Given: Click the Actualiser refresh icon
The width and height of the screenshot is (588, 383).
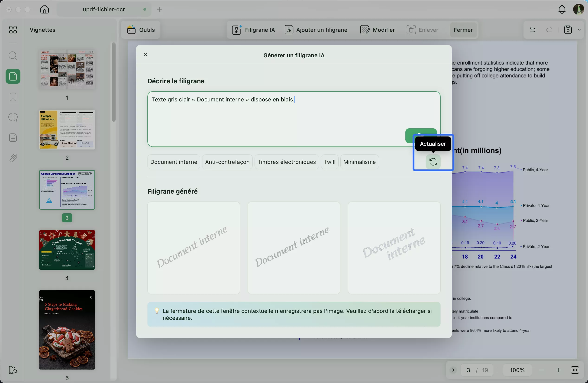Looking at the screenshot, I should coord(433,162).
